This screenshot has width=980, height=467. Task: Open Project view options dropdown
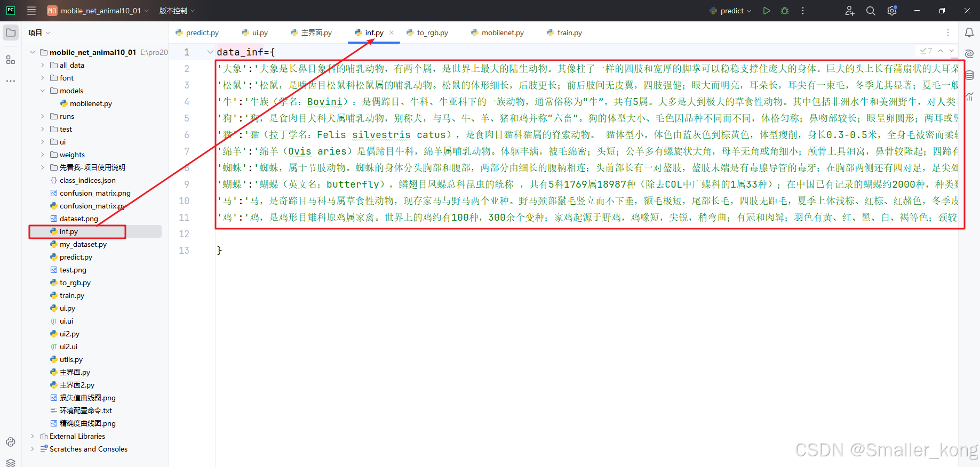tap(39, 33)
